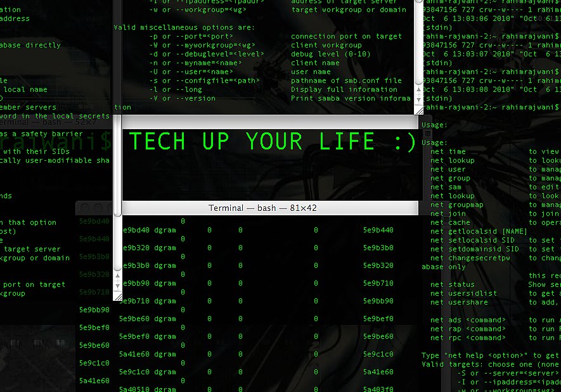This screenshot has width=561, height=392.
Task: Click the 'net usershare' entry in the help list
Action: (458, 302)
